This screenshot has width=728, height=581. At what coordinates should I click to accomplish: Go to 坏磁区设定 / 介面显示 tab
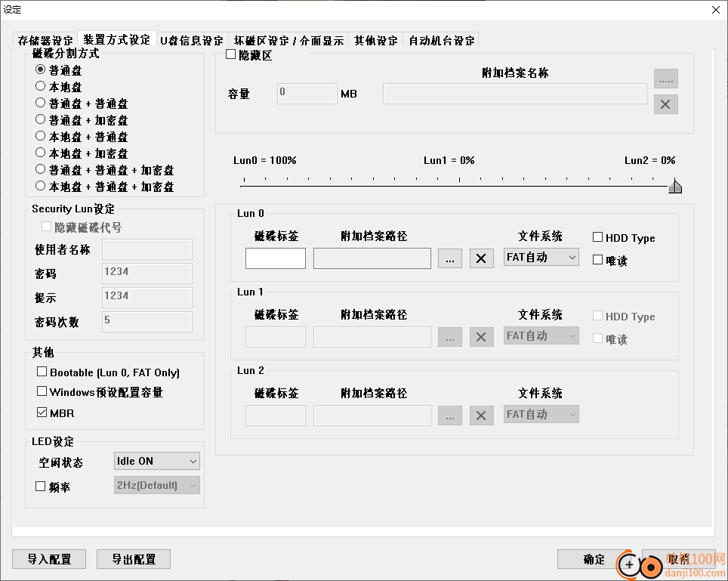tap(288, 40)
